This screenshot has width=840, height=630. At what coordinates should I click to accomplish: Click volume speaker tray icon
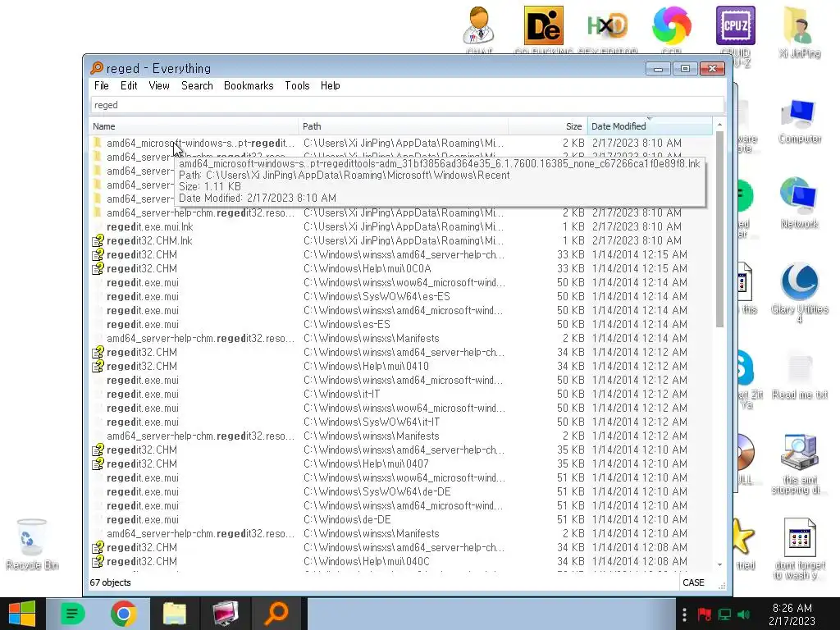click(x=743, y=614)
